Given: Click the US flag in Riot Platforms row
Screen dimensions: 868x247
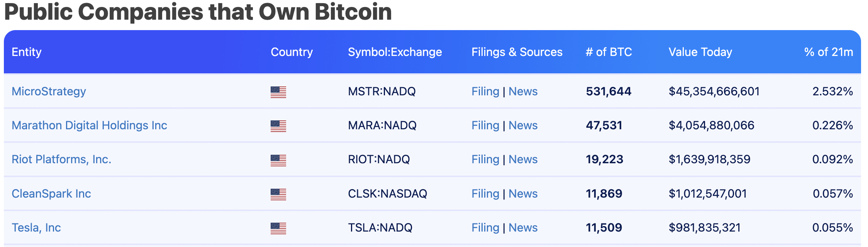Looking at the screenshot, I should tap(278, 160).
